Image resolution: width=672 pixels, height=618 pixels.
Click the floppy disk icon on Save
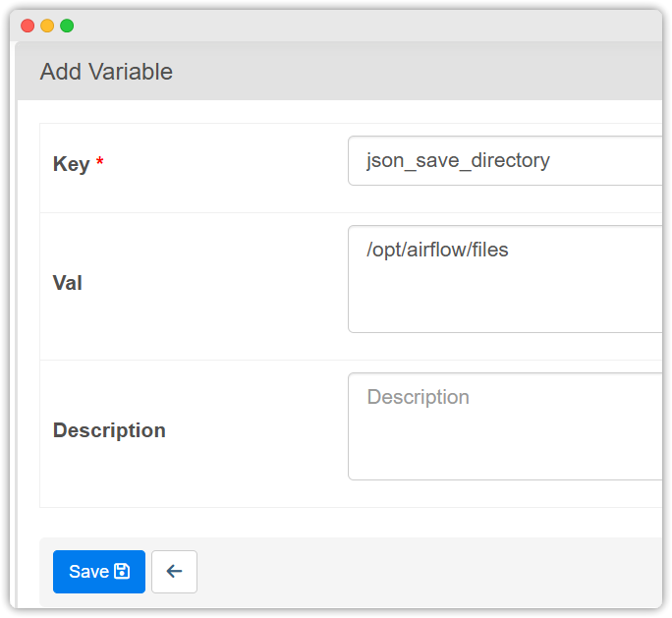[123, 572]
